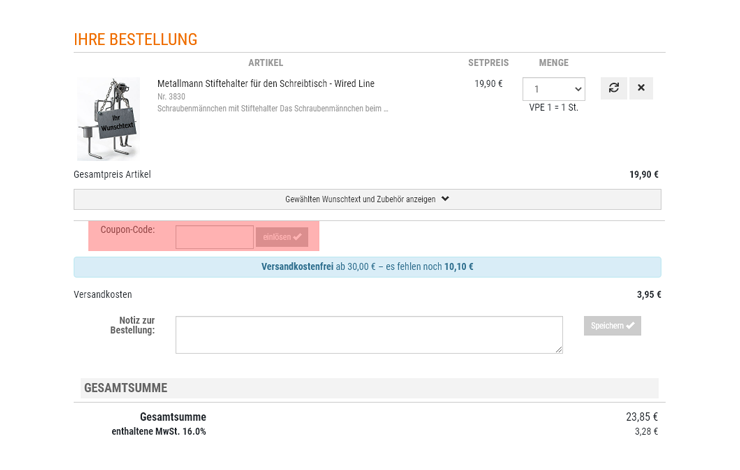Screen dimensions: 740x470
Task: Open the Menge quantity dropdown
Action: 554,89
